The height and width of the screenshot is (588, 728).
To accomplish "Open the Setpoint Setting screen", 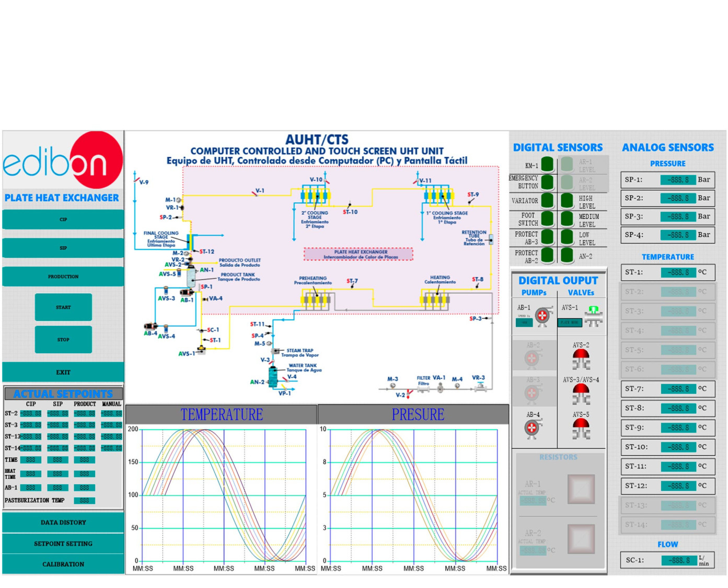I will click(63, 544).
